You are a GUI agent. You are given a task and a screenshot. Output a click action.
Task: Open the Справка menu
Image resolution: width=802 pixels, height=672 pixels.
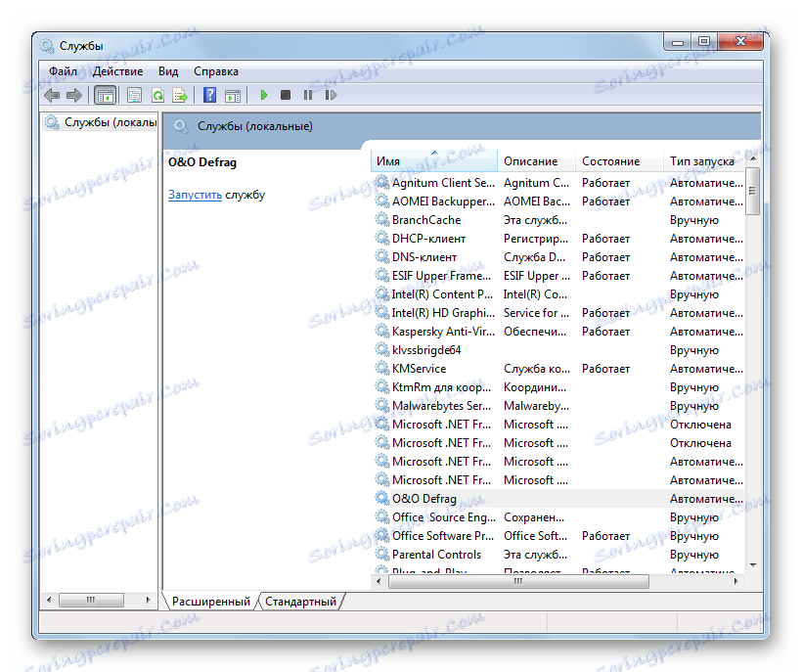coord(216,71)
